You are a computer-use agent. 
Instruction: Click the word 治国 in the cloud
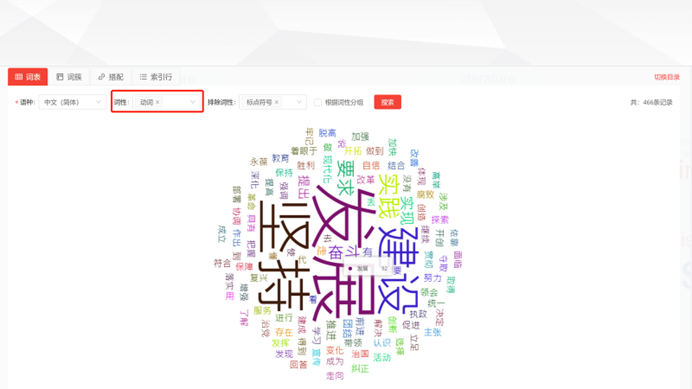[x=360, y=354]
